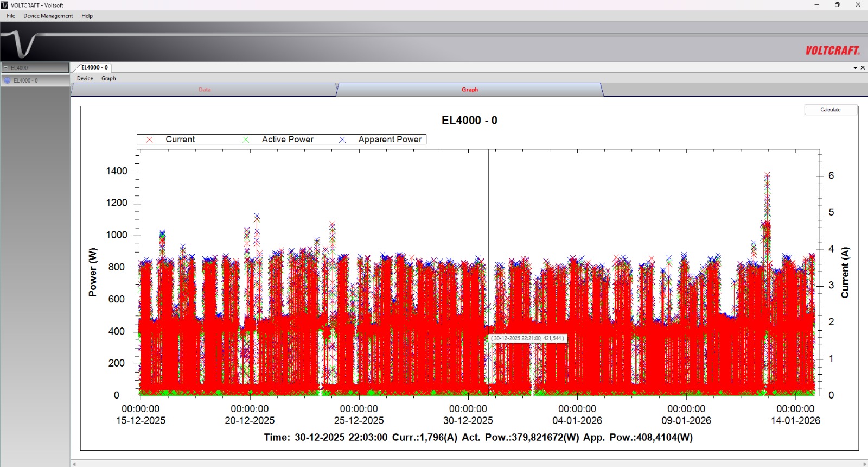Open the Graph submenu in panel toolbar

(x=108, y=78)
